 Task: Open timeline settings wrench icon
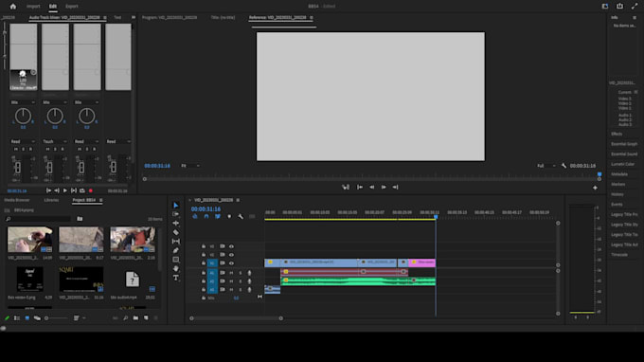click(x=241, y=217)
